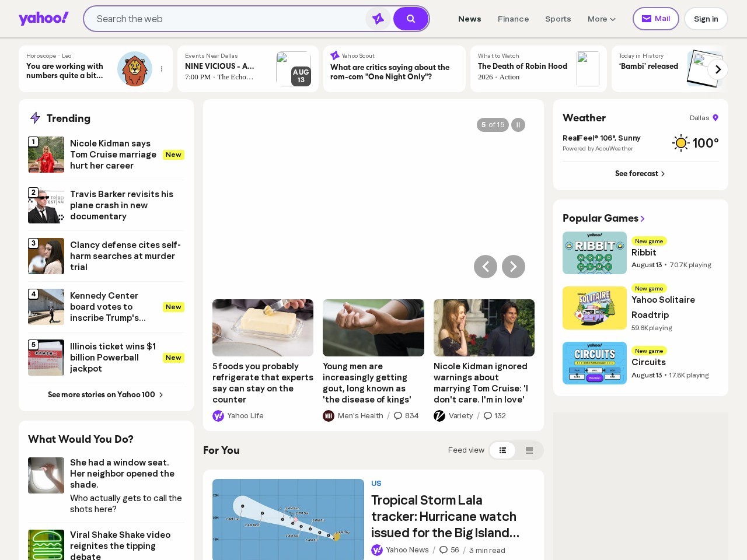The width and height of the screenshot is (747, 560).
Task: Expand the See forecast link
Action: click(x=640, y=173)
